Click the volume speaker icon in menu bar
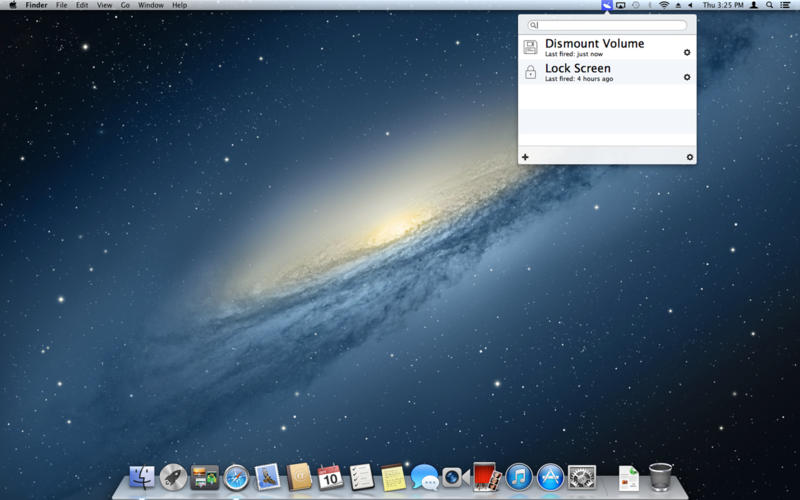800x500 pixels. (690, 5)
